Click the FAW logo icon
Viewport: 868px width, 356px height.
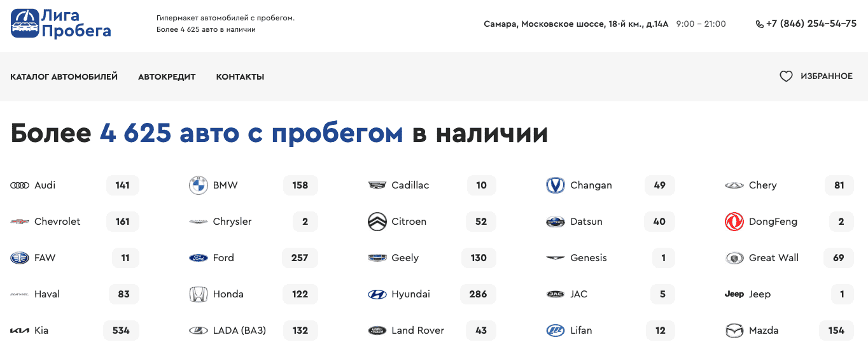(x=20, y=258)
